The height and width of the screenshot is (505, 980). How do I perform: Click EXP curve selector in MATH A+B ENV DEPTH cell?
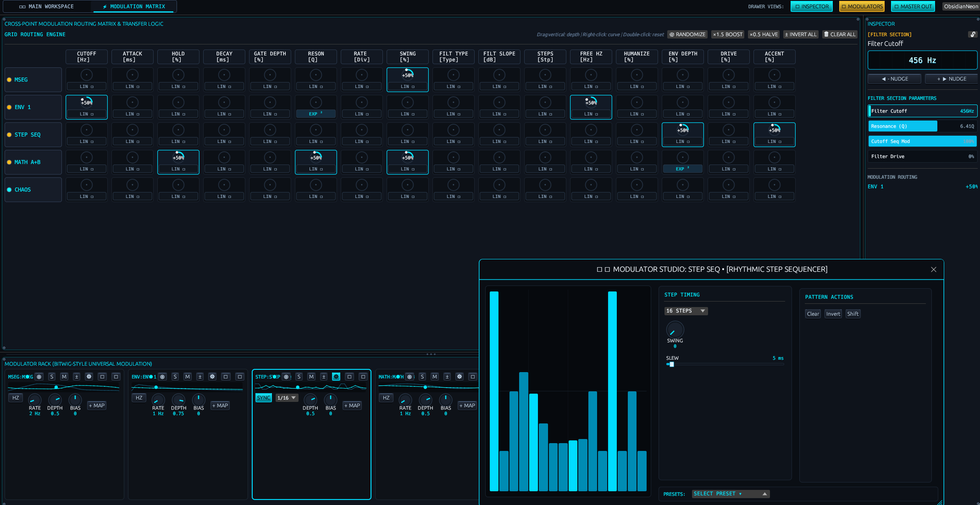[683, 169]
